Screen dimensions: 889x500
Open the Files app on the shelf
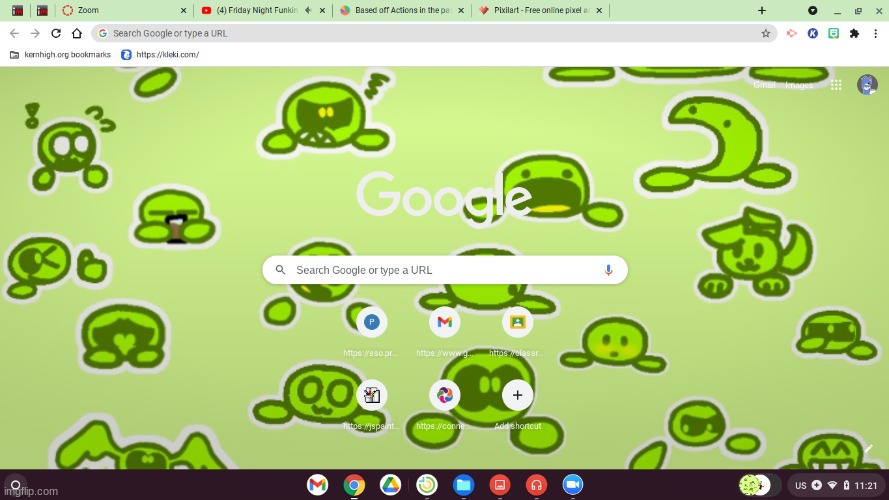[x=463, y=485]
